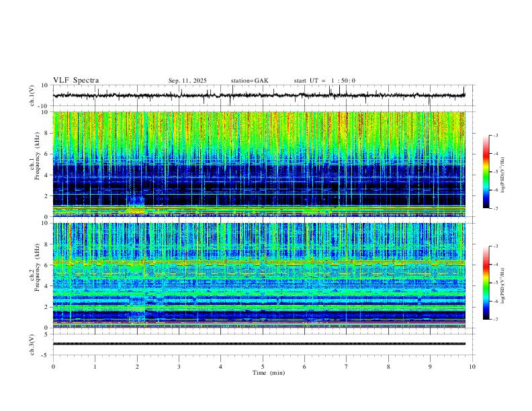
Task: Click the "6" frequency tick of the ch.2 spectrogram
Action: [47, 265]
